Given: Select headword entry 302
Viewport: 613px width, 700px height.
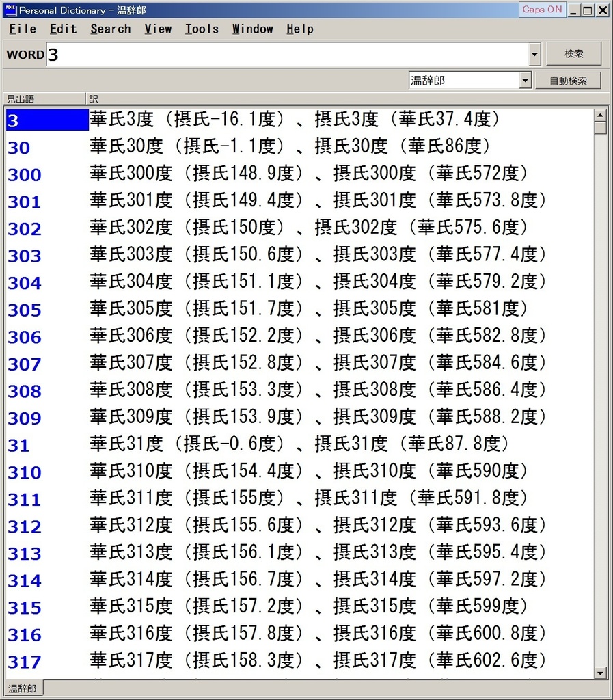Looking at the screenshot, I should pos(25,228).
